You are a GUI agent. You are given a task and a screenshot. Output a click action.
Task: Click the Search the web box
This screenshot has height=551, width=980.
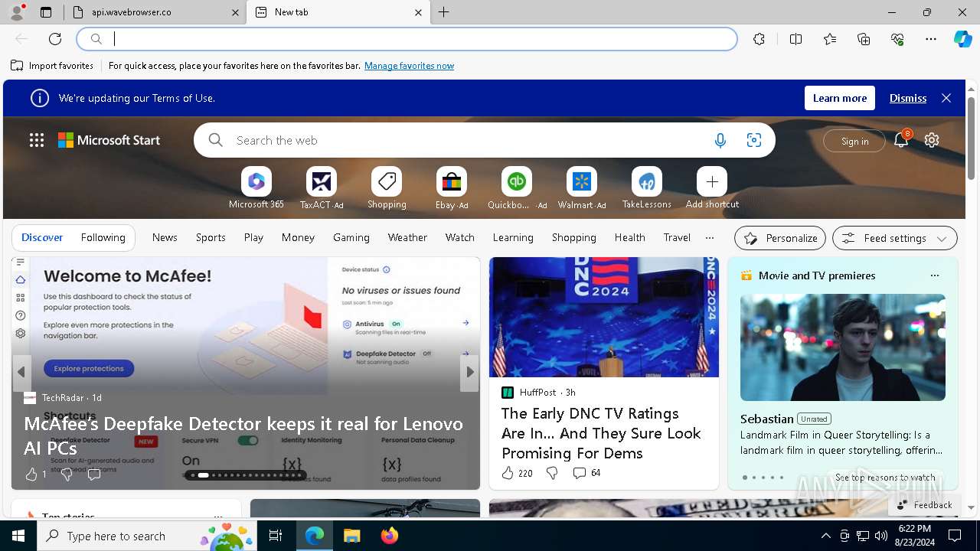(467, 140)
